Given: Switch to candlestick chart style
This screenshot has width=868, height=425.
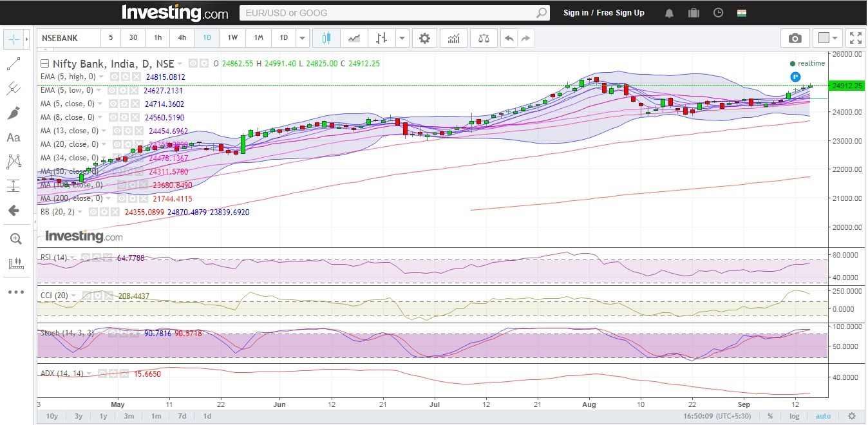Looking at the screenshot, I should point(326,38).
